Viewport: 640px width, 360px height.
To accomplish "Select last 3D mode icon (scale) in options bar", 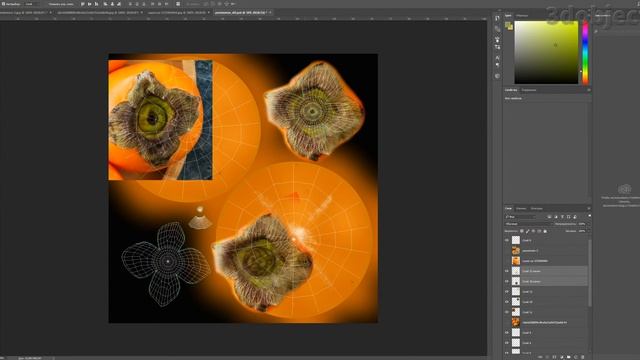I will click(x=233, y=4).
